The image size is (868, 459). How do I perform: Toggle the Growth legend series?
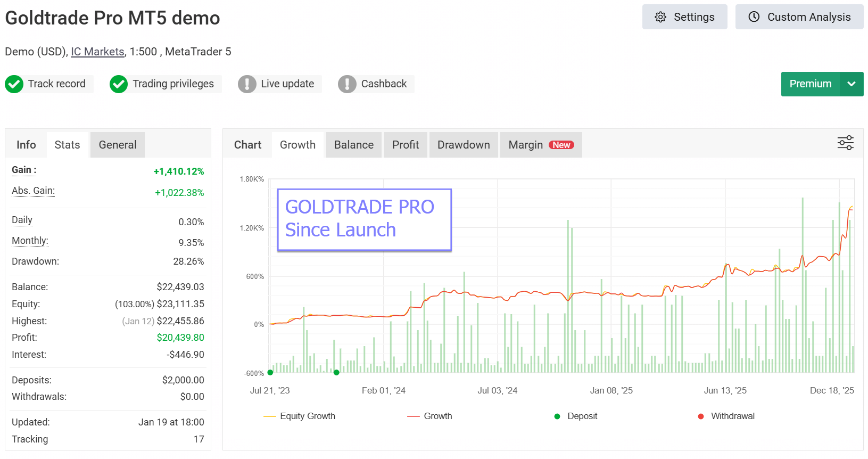tap(429, 416)
